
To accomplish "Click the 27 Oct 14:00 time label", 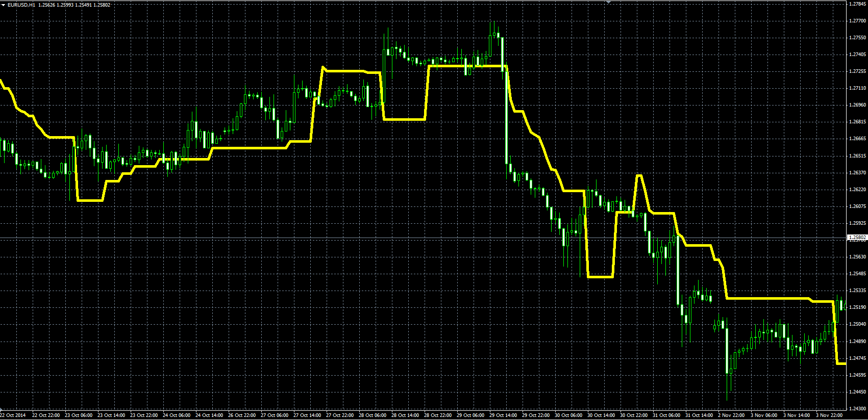I will 307,415.
